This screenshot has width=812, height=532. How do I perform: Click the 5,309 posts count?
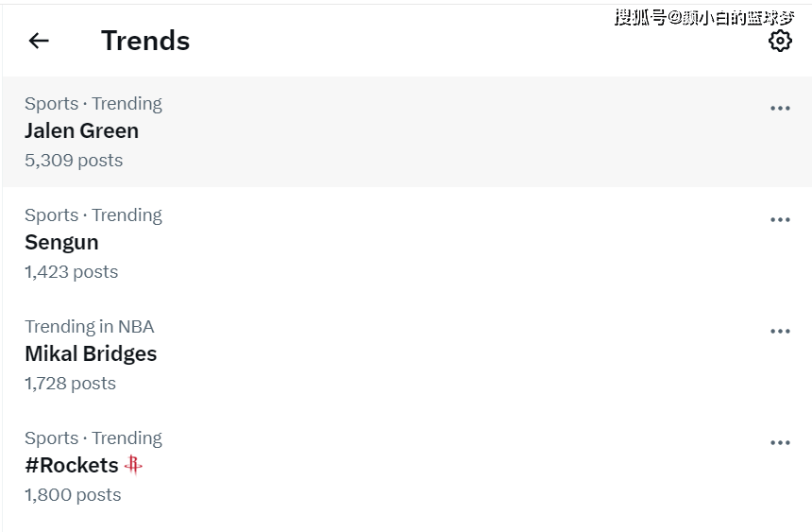point(74,161)
